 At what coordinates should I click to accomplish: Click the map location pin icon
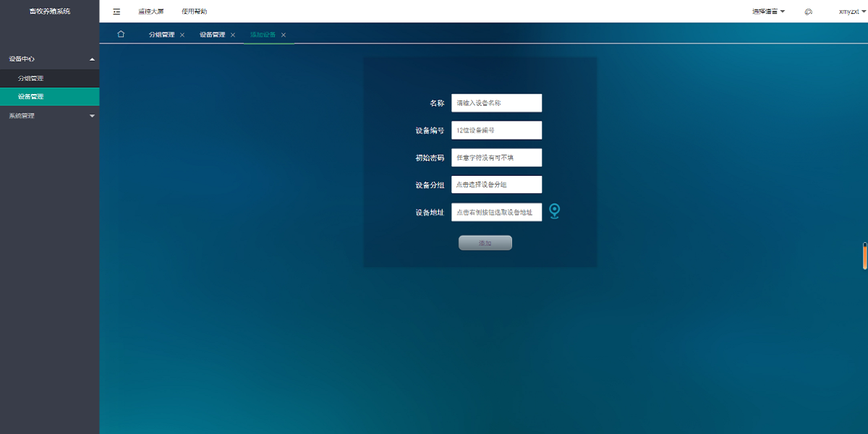[x=554, y=211]
